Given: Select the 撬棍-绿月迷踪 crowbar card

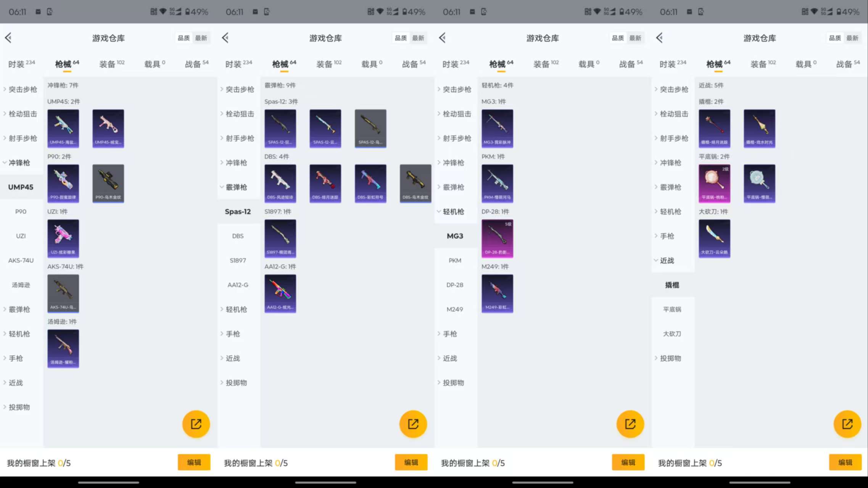Looking at the screenshot, I should click(x=714, y=129).
